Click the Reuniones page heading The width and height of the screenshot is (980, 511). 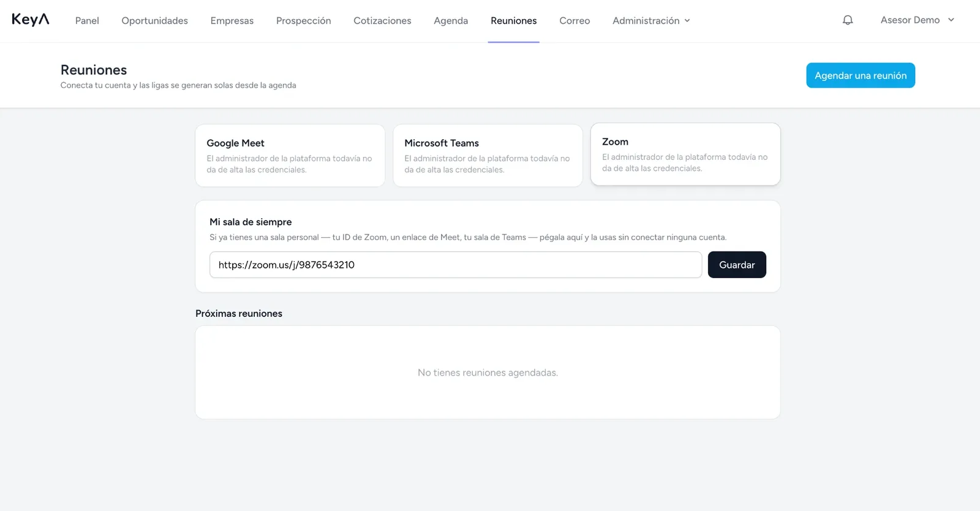pyautogui.click(x=94, y=70)
